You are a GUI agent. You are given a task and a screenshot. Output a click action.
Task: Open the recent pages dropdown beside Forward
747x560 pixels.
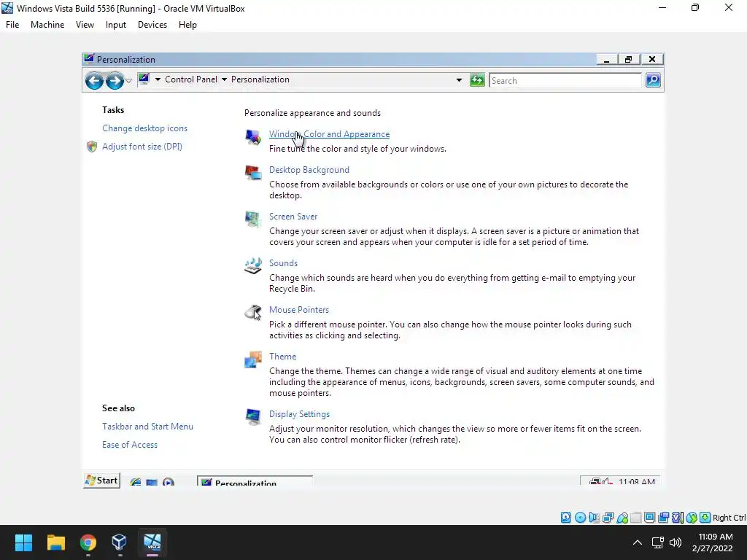[x=128, y=81]
